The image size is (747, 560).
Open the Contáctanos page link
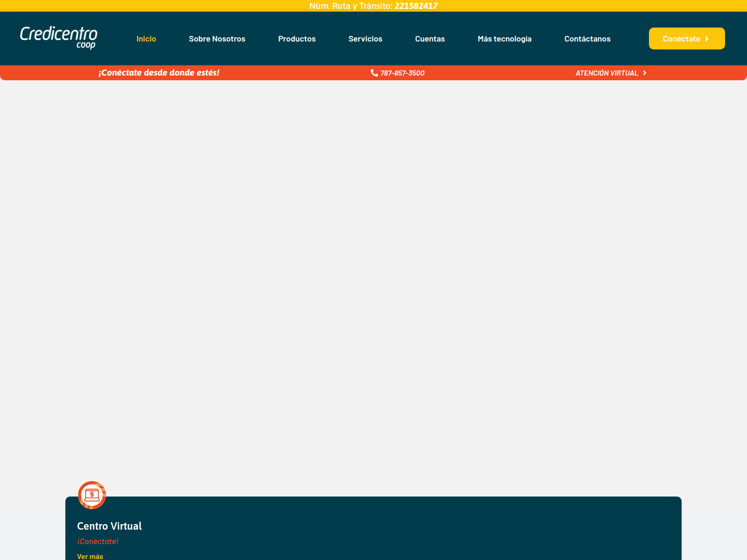pyautogui.click(x=587, y=39)
